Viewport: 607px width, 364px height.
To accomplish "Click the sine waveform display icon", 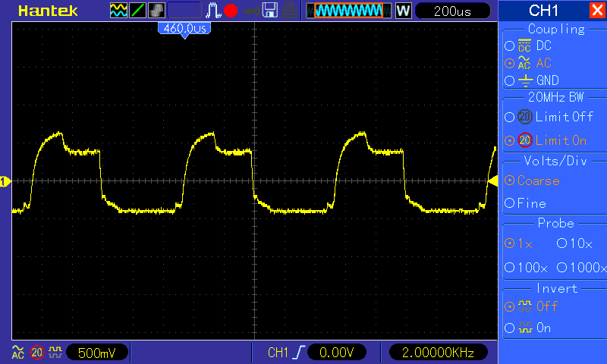I will pos(118,11).
